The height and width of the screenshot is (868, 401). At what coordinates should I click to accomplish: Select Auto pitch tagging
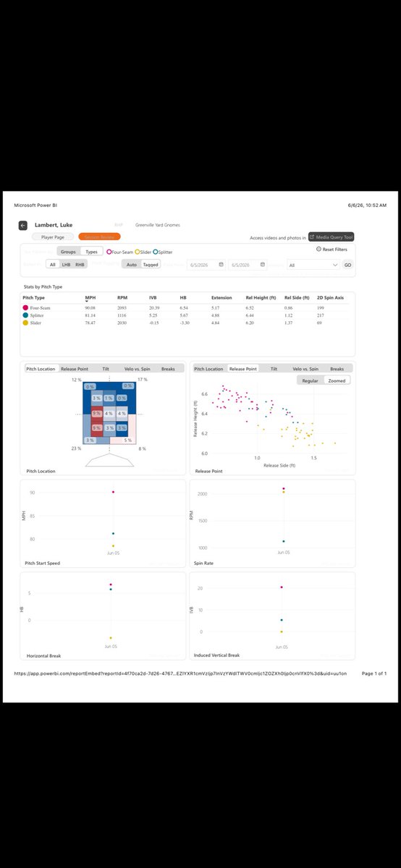[132, 265]
